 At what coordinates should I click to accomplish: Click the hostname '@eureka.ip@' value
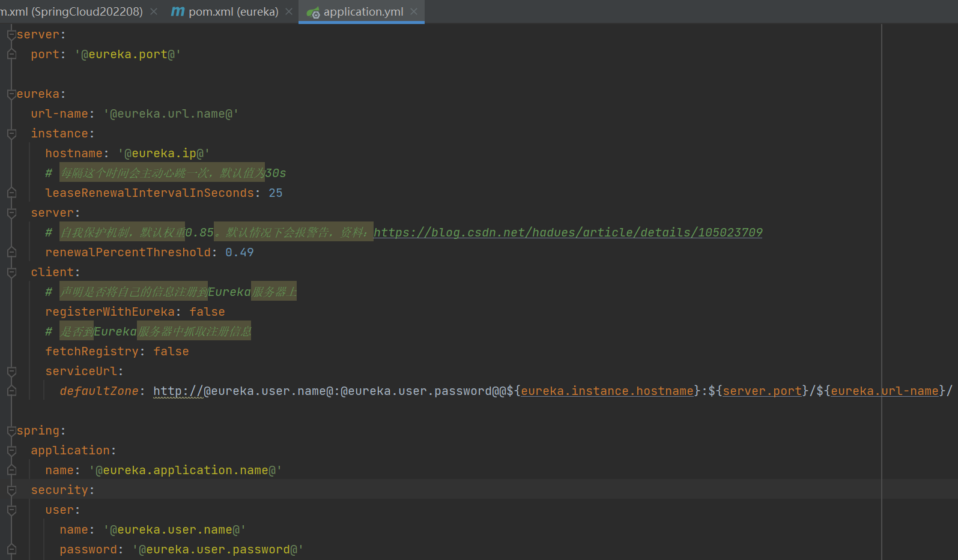point(164,153)
